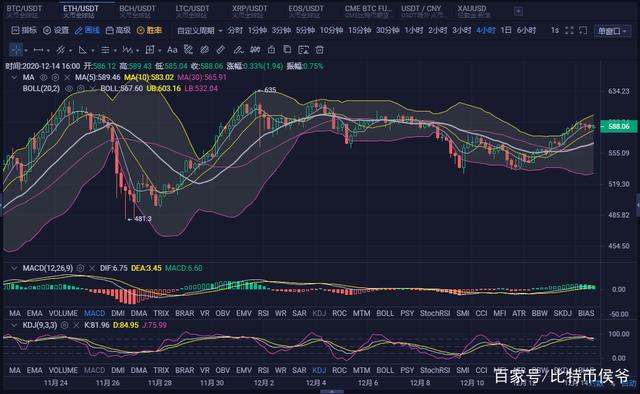640x394 pixels.
Task: Expand the wave tool dropdown arrow
Action: point(137,51)
